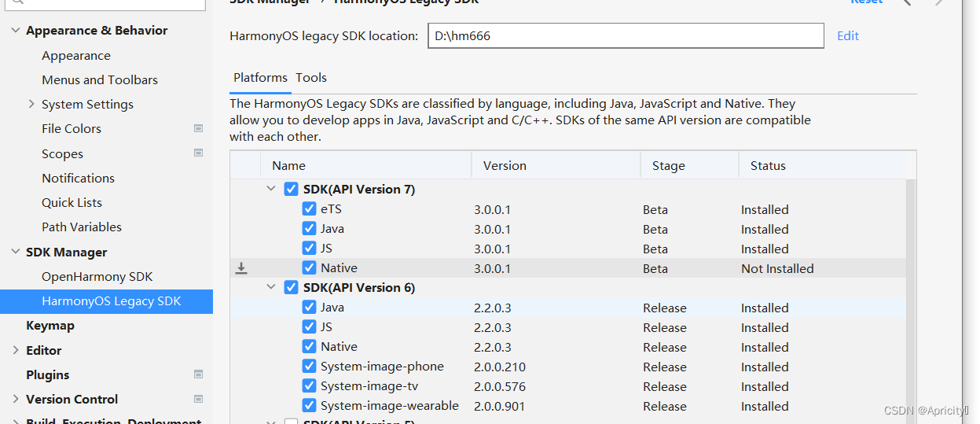Viewport: 980px width, 424px height.
Task: Open the Plugins settings page
Action: [48, 375]
